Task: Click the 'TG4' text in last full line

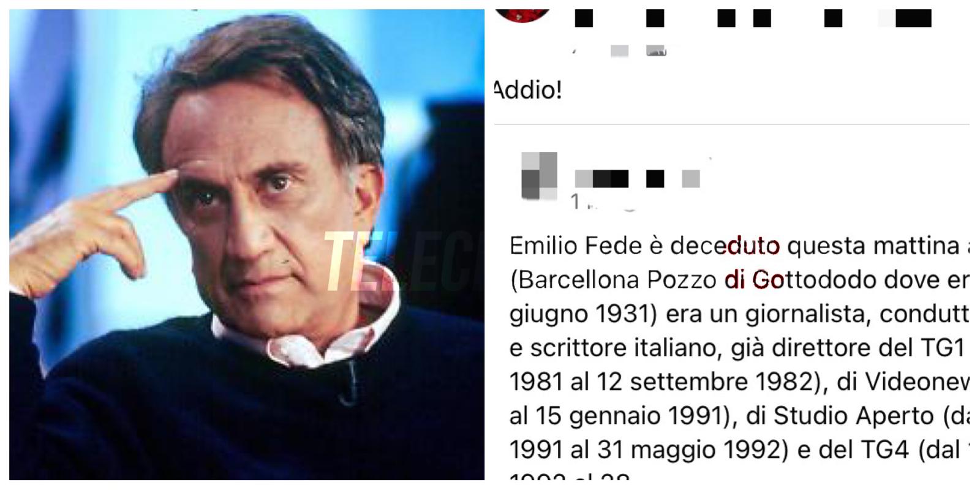Action: [x=887, y=450]
